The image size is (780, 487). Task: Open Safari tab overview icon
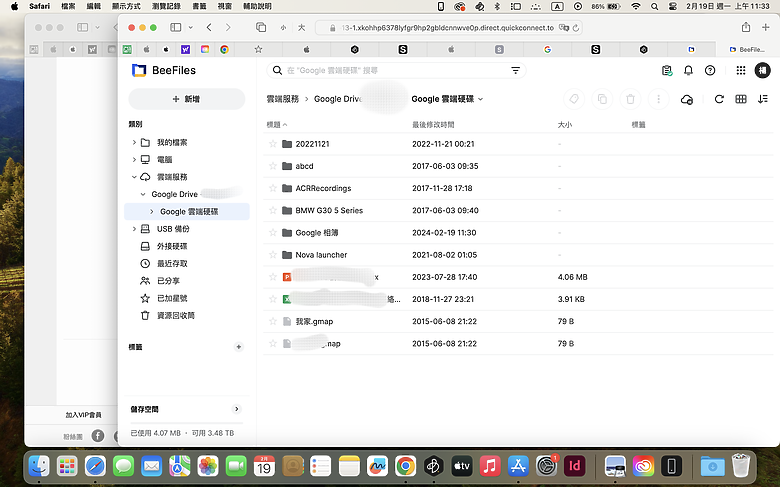click(261, 27)
